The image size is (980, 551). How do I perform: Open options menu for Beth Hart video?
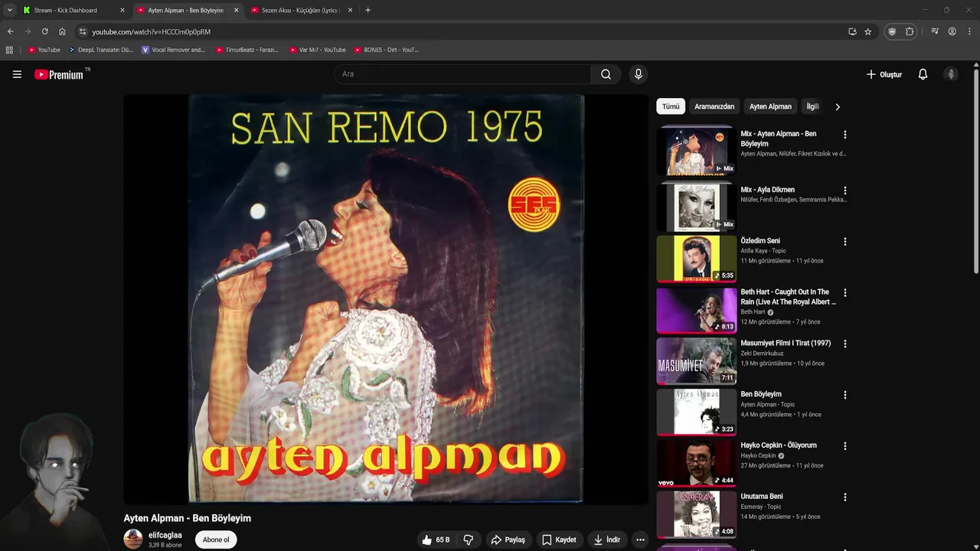click(x=845, y=293)
